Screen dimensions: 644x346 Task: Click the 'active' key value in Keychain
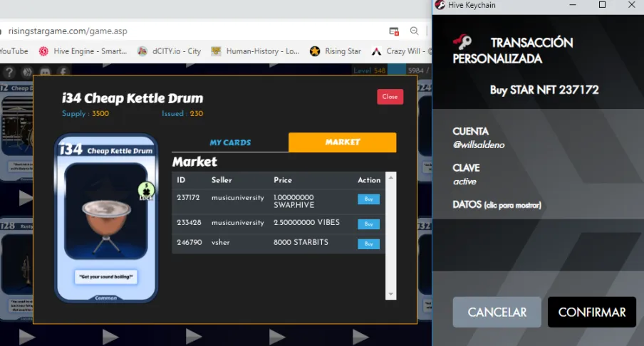point(464,182)
